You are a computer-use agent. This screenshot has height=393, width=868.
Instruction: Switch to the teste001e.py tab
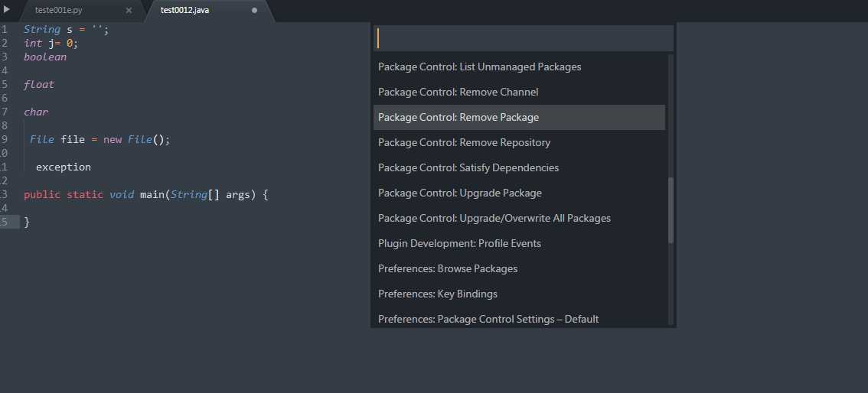point(58,11)
